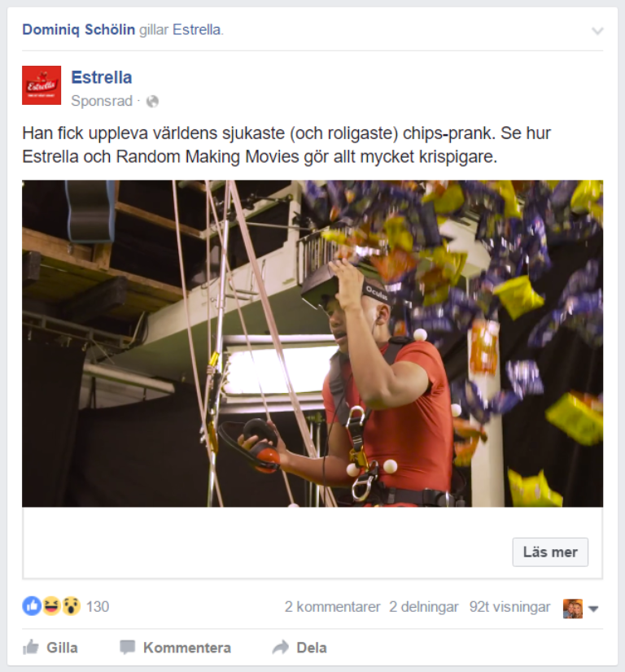The width and height of the screenshot is (625, 672).
Task: Expand the profile selector arrow by avatar
Action: coord(593,609)
